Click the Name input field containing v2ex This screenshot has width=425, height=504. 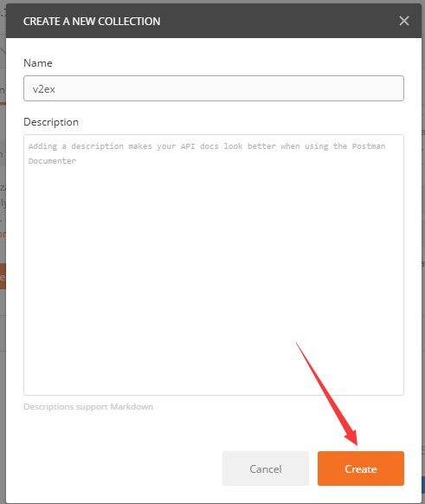click(214, 88)
